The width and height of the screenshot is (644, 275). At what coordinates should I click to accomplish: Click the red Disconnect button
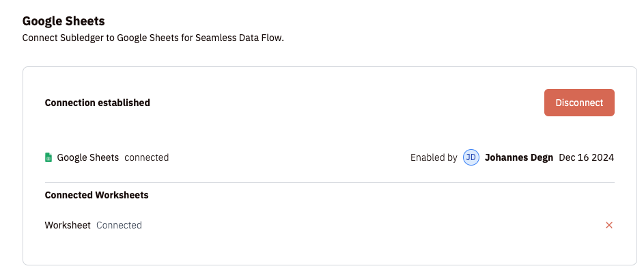[x=579, y=103]
